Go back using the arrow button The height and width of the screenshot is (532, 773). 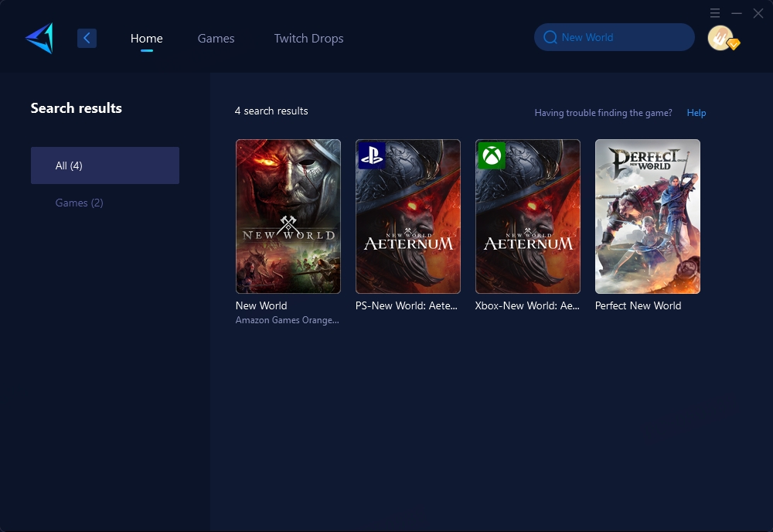click(87, 38)
